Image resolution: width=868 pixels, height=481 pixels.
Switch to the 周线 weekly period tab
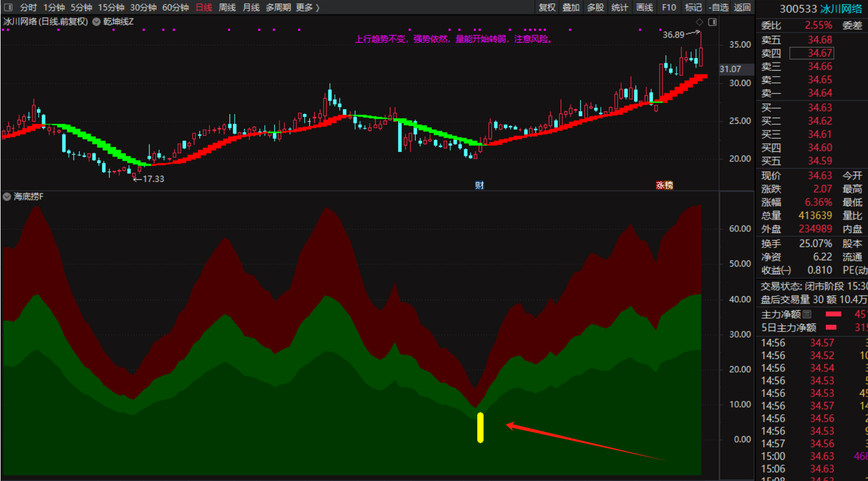227,7
